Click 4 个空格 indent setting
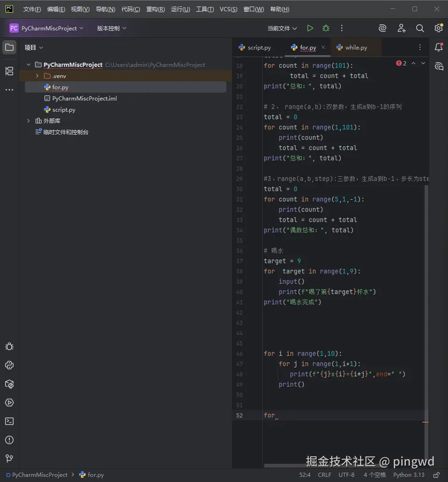This screenshot has width=448, height=482. pos(375,475)
